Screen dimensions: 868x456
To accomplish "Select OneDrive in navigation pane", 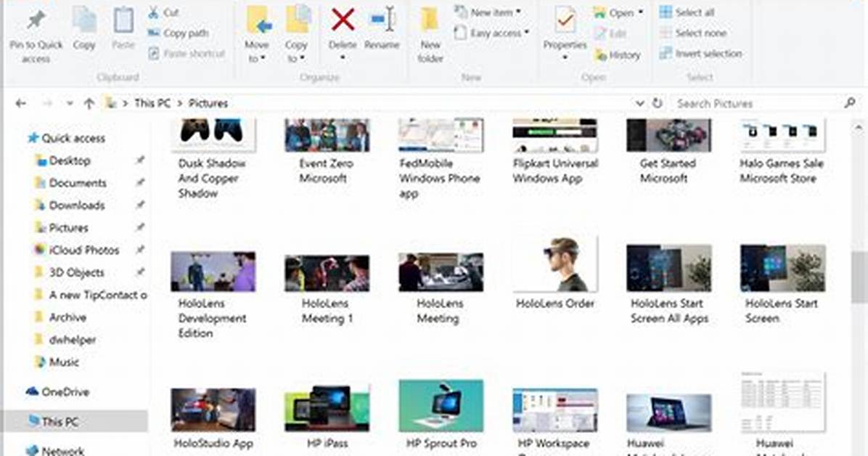I will (57, 391).
